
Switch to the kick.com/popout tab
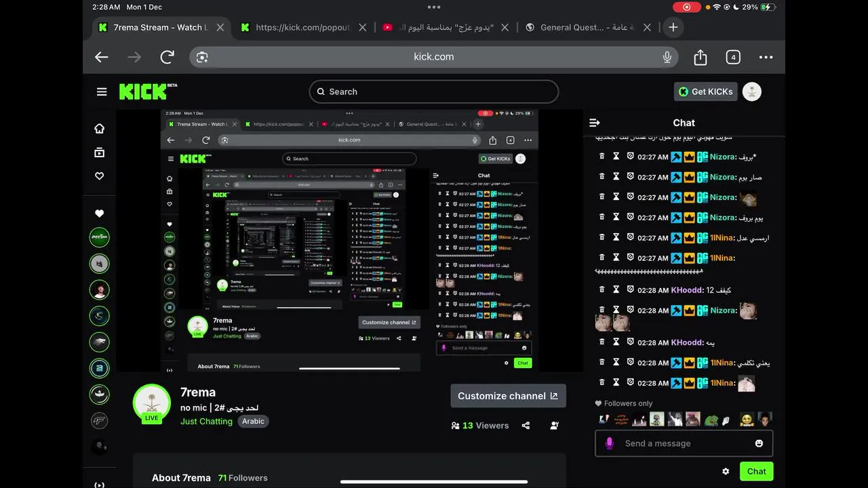303,27
